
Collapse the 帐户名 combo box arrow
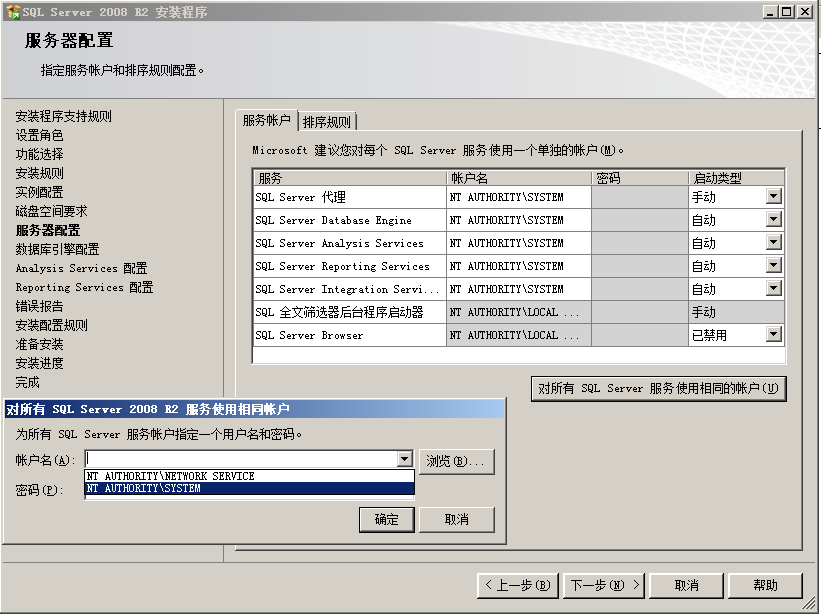click(x=404, y=460)
